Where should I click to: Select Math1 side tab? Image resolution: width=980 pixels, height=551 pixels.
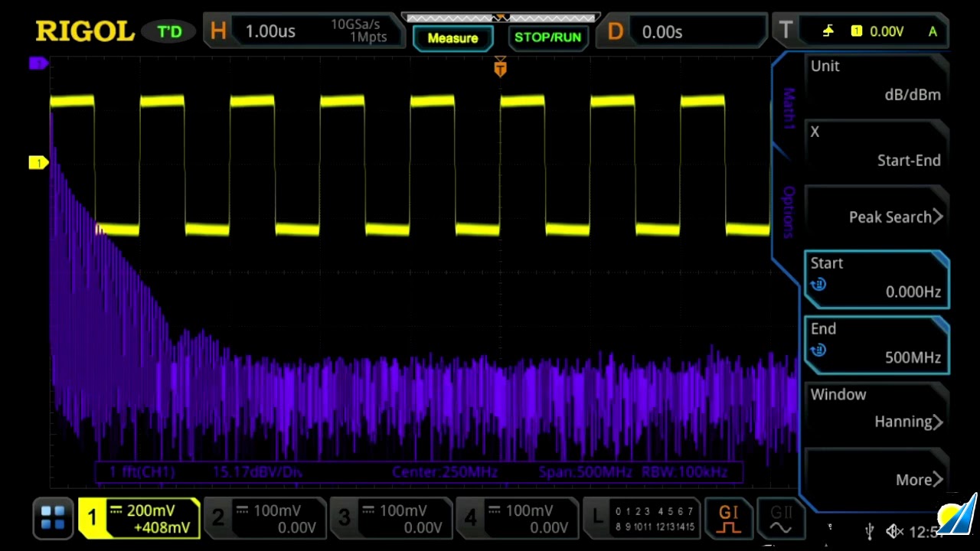point(789,109)
